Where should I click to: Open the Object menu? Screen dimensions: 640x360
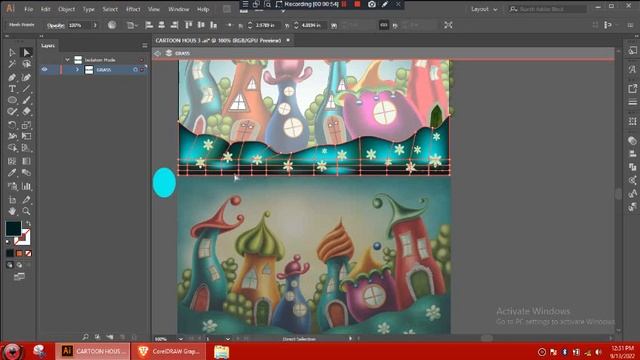click(67, 9)
